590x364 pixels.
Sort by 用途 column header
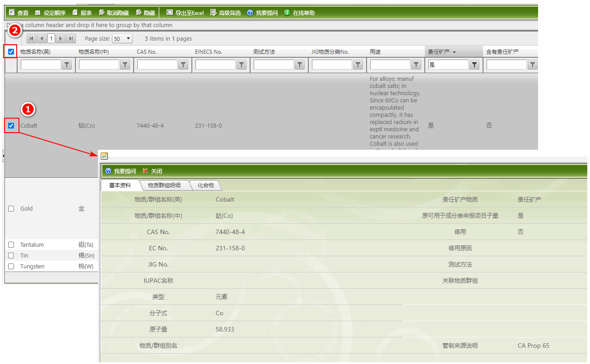point(375,52)
